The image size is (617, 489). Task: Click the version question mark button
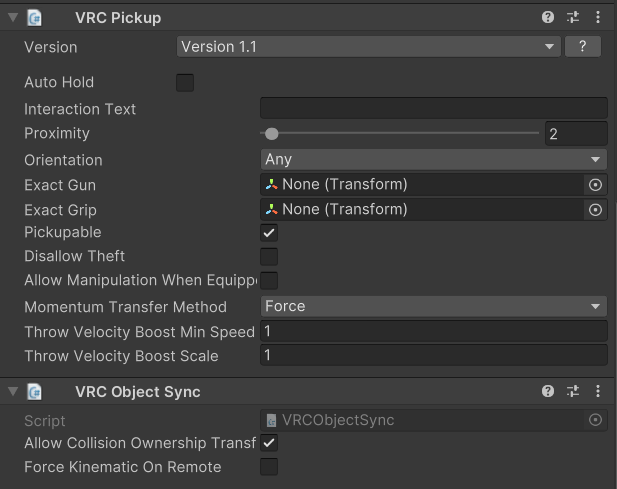(582, 47)
